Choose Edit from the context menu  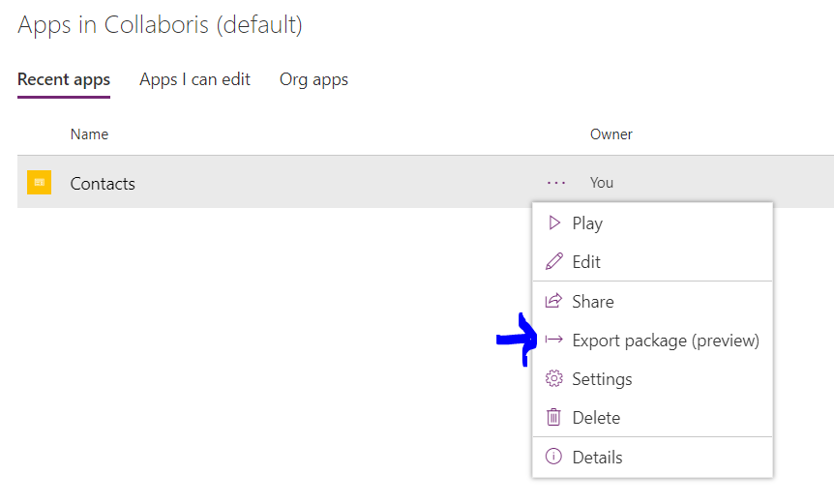[x=652, y=262]
